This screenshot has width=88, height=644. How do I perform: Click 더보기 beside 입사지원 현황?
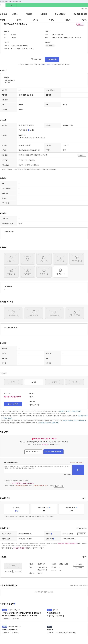(x=85, y=498)
